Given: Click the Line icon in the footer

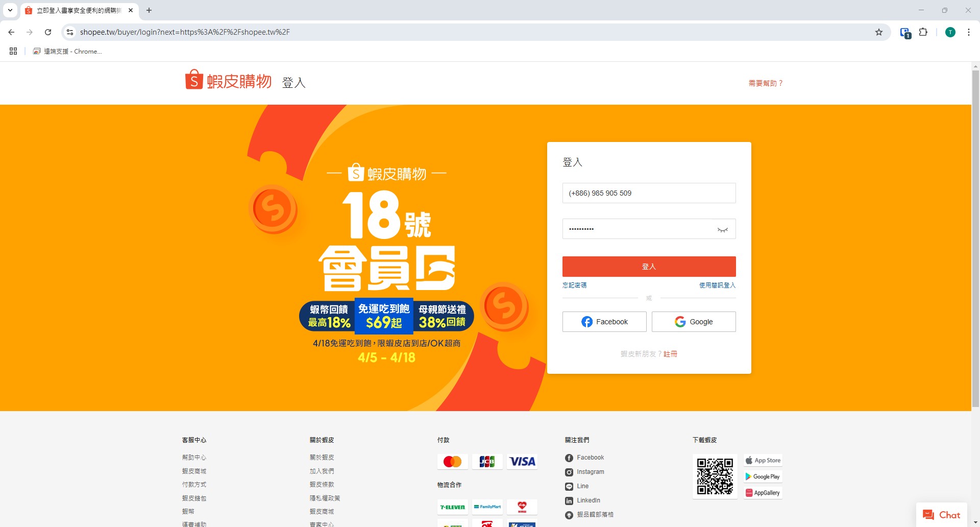Looking at the screenshot, I should pyautogui.click(x=569, y=486).
